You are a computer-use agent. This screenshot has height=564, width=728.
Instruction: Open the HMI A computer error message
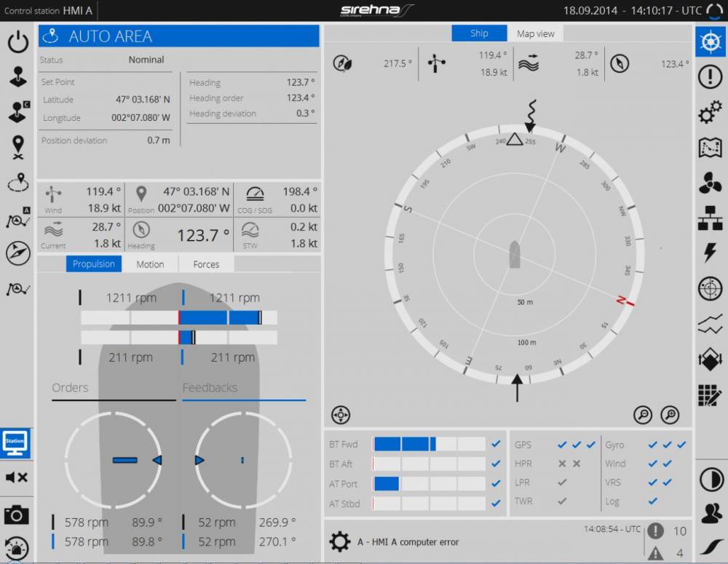pos(408,542)
